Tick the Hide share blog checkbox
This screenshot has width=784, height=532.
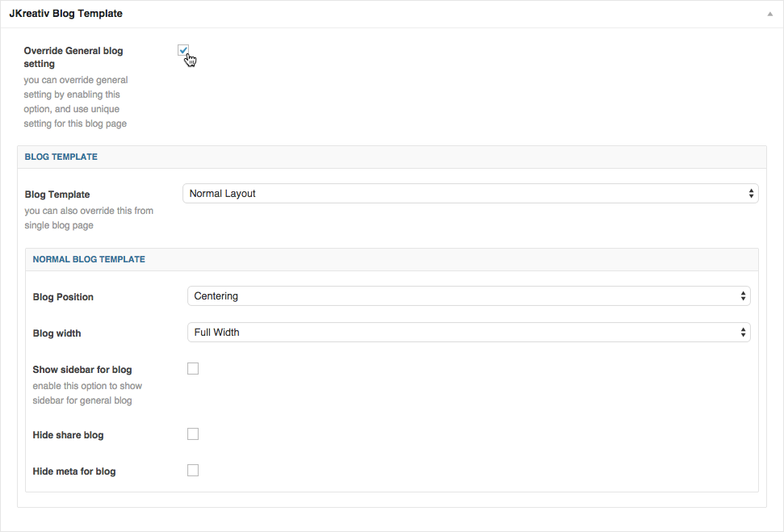click(193, 434)
